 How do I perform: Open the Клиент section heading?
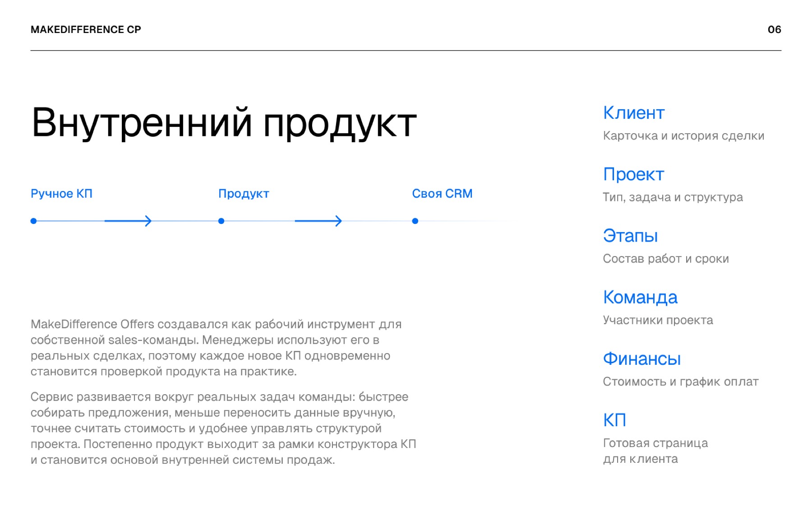[634, 113]
